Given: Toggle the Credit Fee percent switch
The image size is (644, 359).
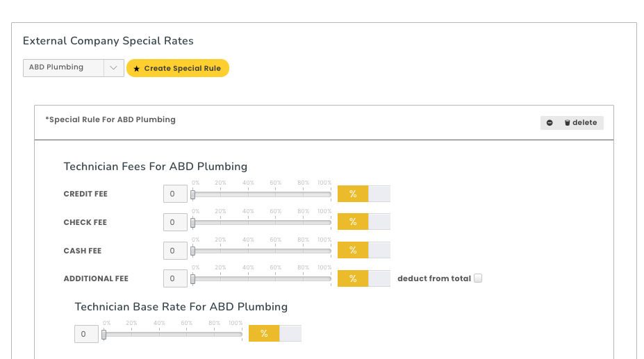Looking at the screenshot, I should [x=363, y=194].
